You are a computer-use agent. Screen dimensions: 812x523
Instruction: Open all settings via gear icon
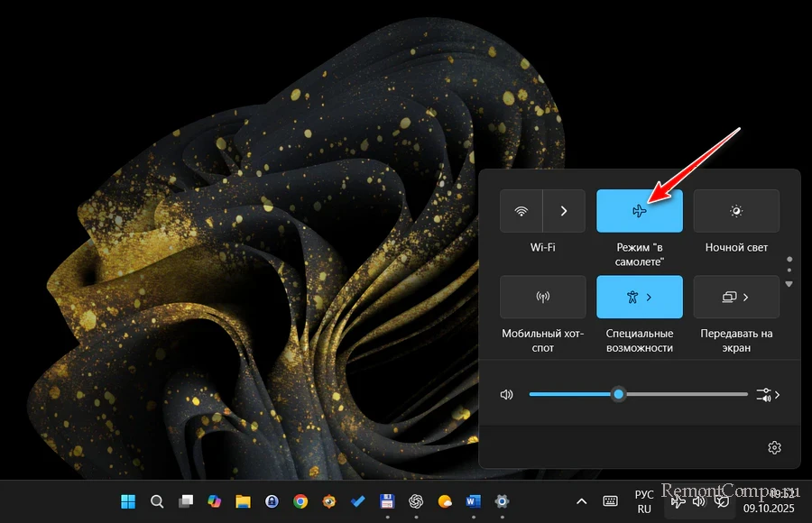tap(773, 447)
